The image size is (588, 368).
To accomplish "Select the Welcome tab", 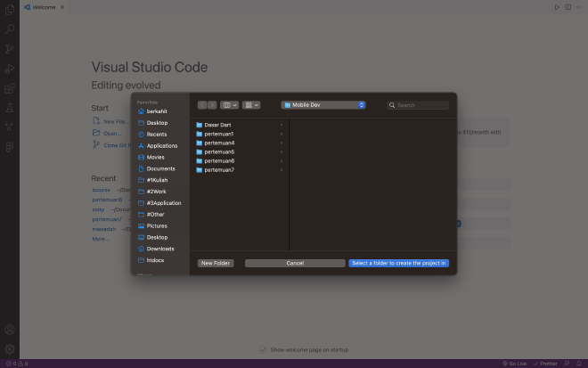I will (39, 6).
